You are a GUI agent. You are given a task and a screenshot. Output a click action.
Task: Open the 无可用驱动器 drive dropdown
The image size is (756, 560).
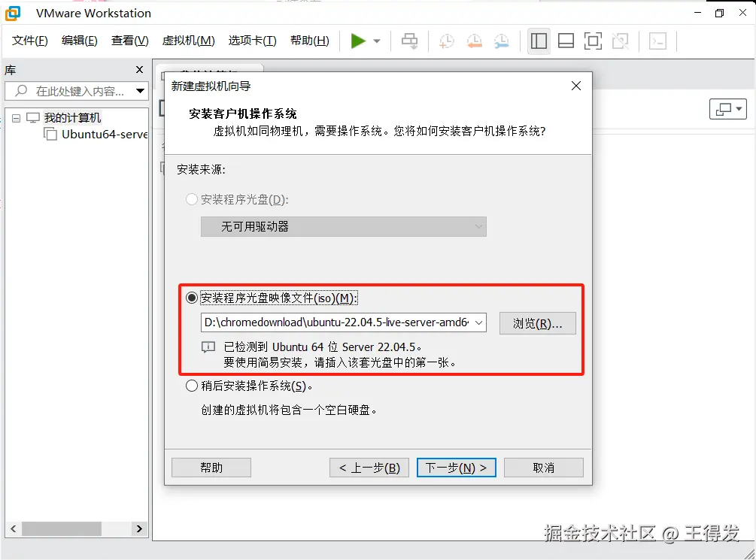click(343, 226)
